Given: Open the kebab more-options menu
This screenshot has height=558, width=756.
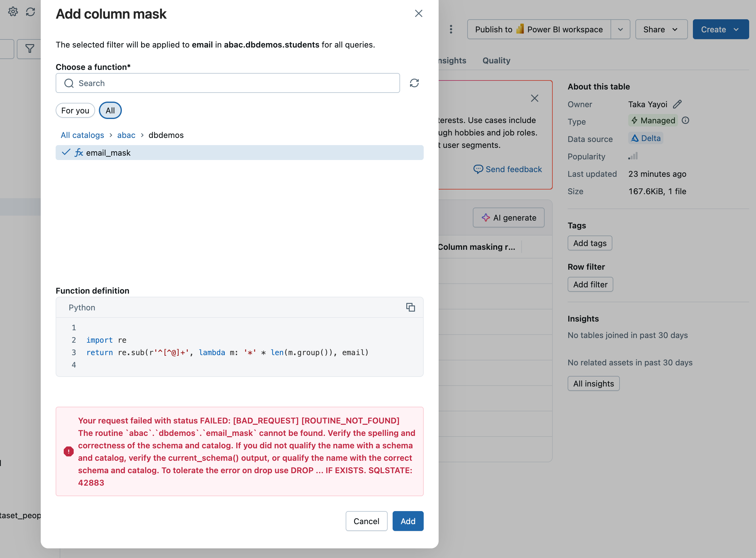Looking at the screenshot, I should click(451, 30).
